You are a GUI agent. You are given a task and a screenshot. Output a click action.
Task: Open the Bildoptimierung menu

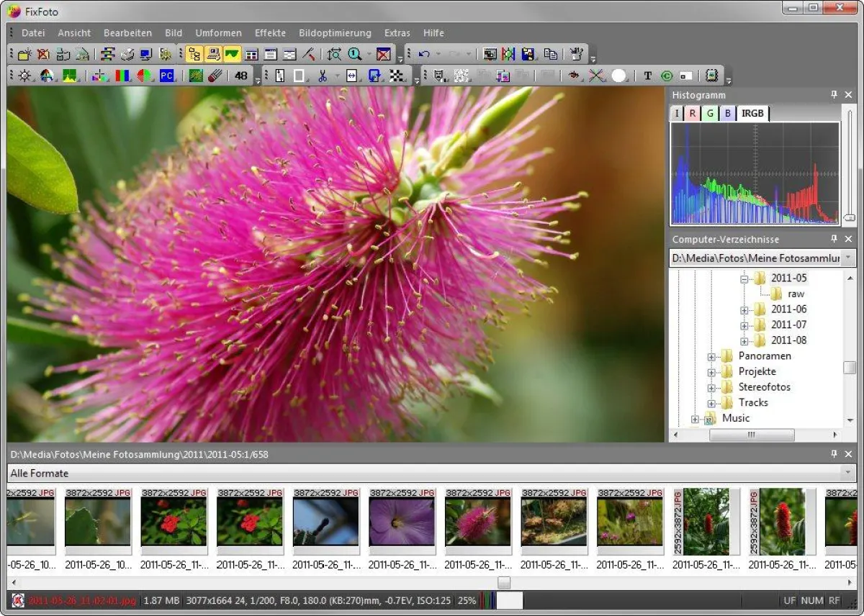pyautogui.click(x=335, y=33)
